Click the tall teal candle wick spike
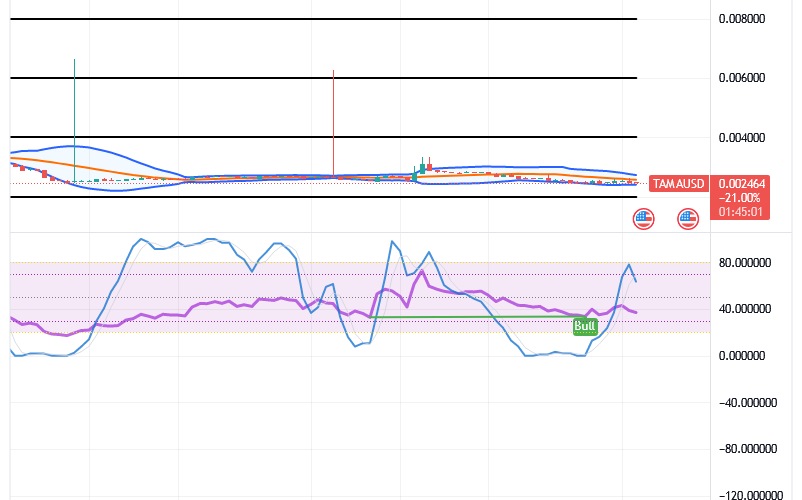 click(75, 120)
